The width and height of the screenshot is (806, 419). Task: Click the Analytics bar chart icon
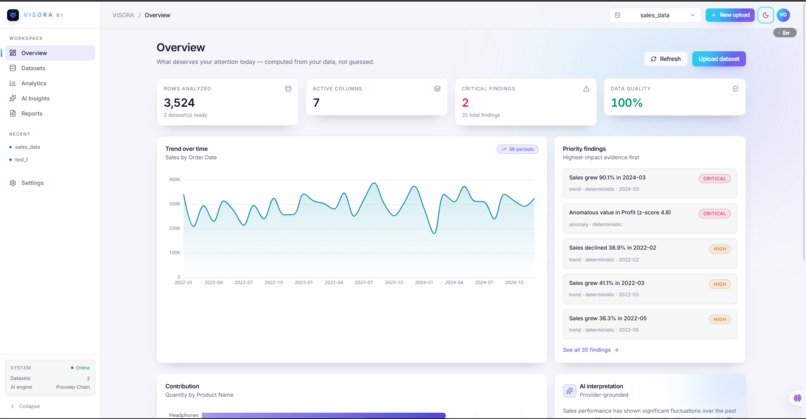click(x=13, y=83)
